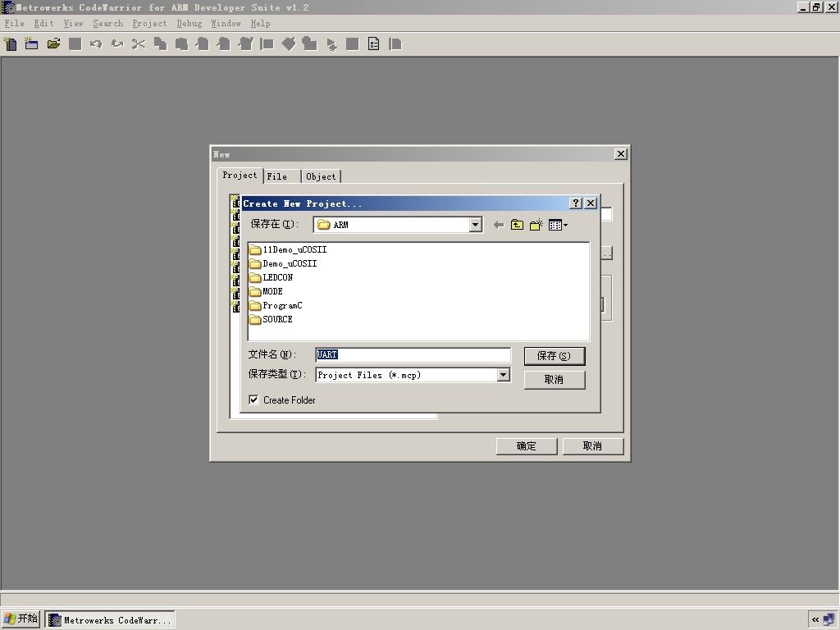Click the 开始 Start button
The width and height of the screenshot is (840, 630).
(21, 619)
